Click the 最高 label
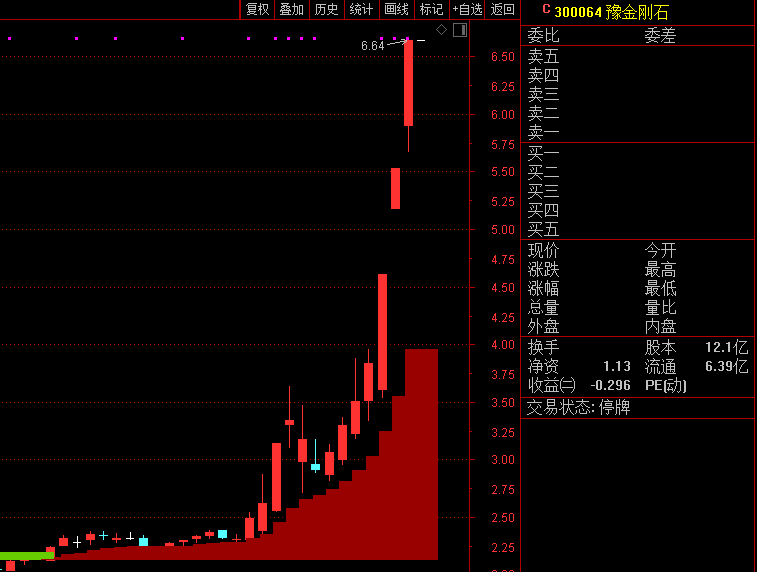This screenshot has width=757, height=572. click(x=660, y=269)
